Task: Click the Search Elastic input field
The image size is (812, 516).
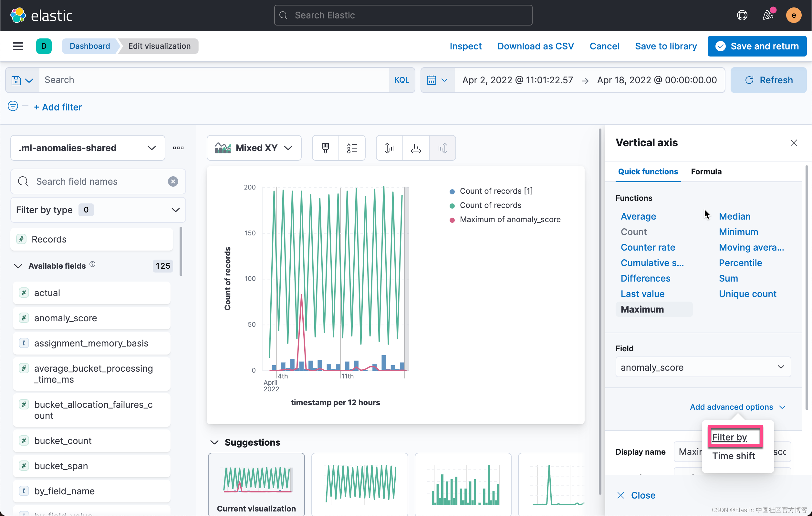Action: coord(403,15)
